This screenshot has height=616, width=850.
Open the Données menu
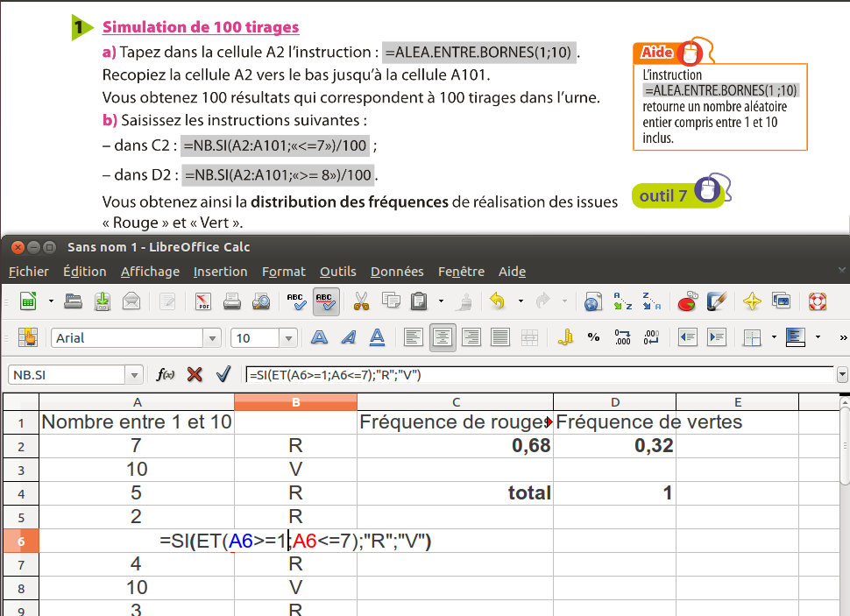pyautogui.click(x=396, y=272)
